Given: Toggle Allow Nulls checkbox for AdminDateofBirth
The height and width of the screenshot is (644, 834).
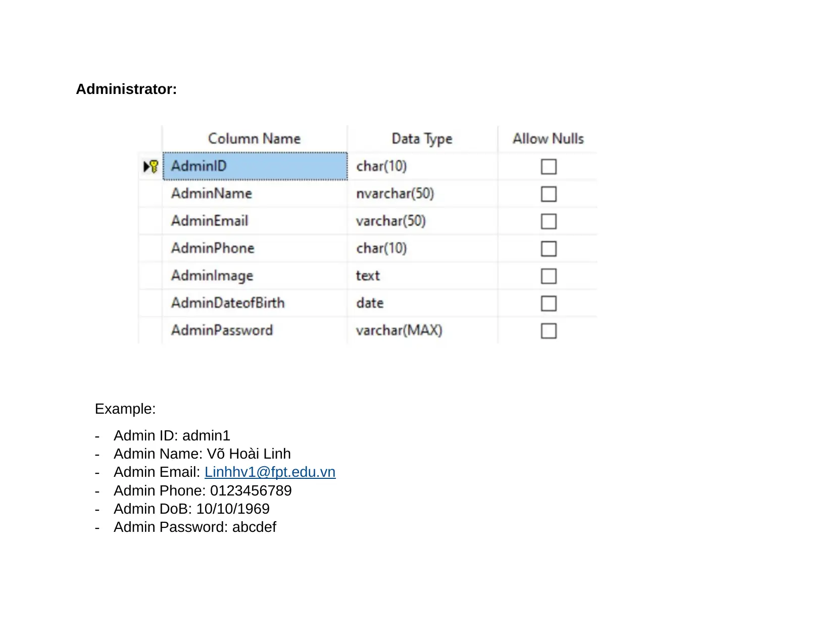Looking at the screenshot, I should pyautogui.click(x=549, y=304).
